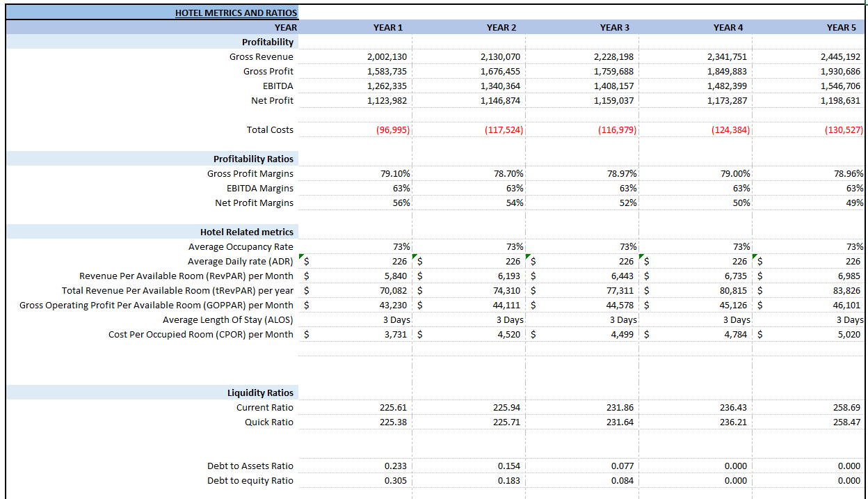Click the green error indicator on Year 1 ADR cell
Viewport: 868px width, 499px height.
point(300,257)
